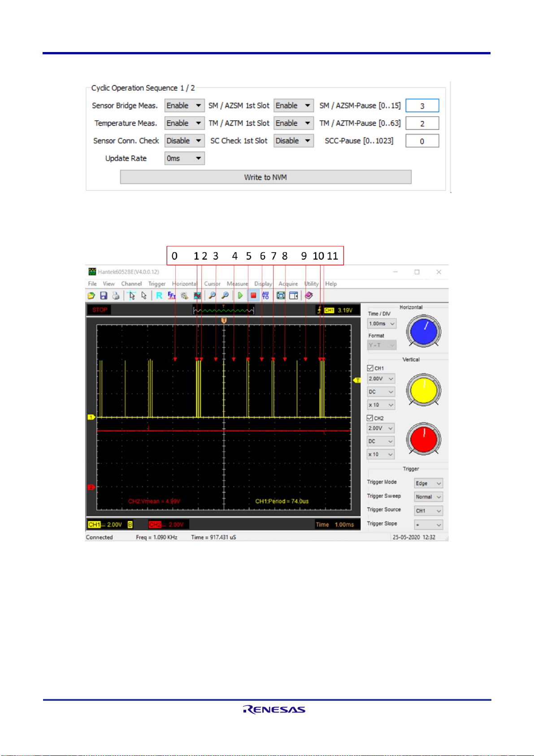Viewport: 534px width, 756px height.
Task: Select the cross cursor pointer tool
Action: [132, 296]
